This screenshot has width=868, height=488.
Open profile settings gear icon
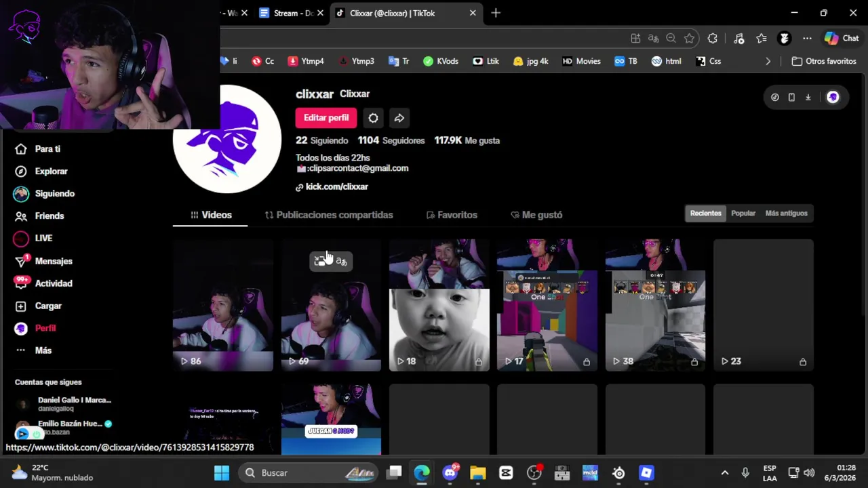point(373,118)
